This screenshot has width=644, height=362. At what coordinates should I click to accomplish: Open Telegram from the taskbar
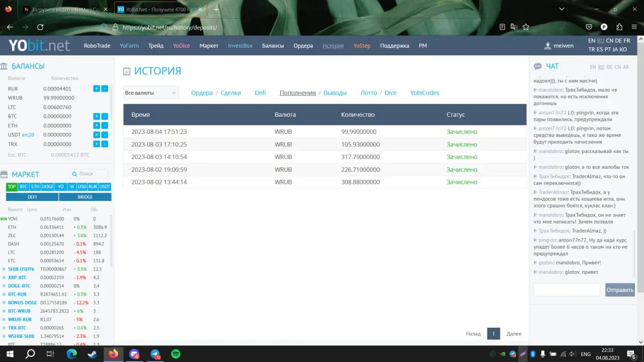pyautogui.click(x=155, y=354)
